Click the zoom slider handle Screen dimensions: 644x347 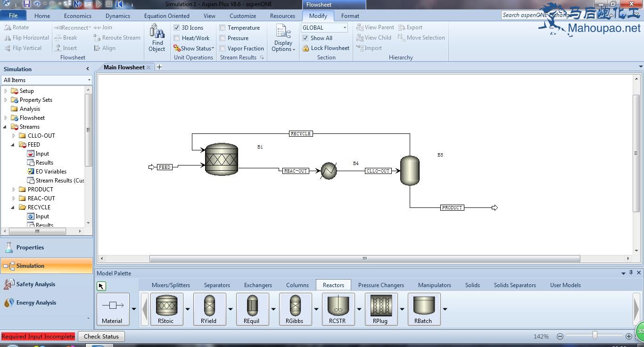click(595, 335)
